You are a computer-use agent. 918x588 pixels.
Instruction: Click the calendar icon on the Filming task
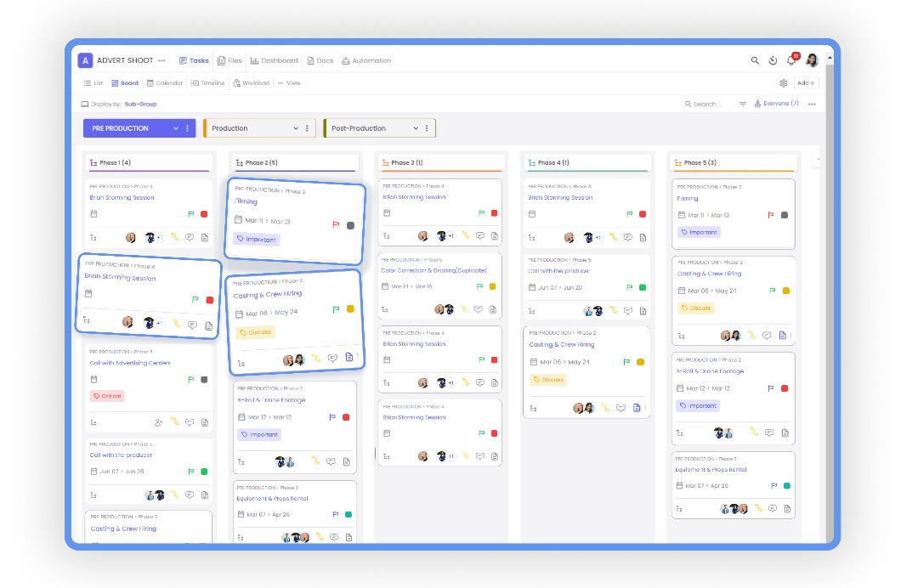239,219
